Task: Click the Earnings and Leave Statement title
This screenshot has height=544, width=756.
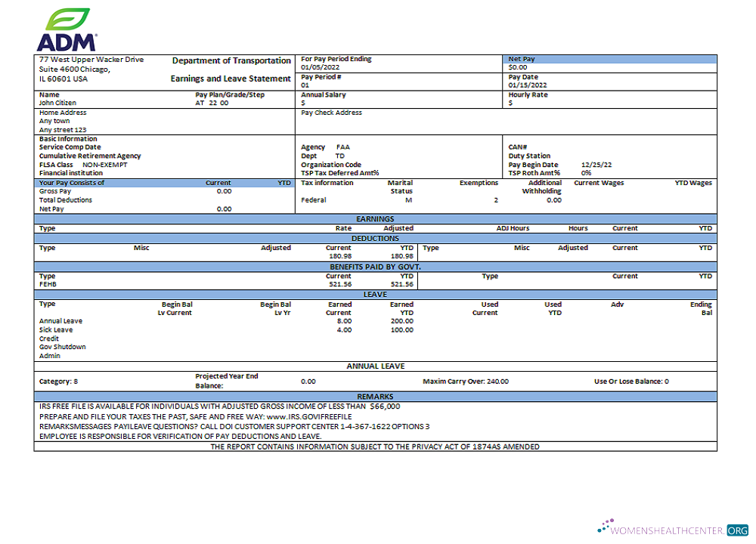Action: [231, 79]
